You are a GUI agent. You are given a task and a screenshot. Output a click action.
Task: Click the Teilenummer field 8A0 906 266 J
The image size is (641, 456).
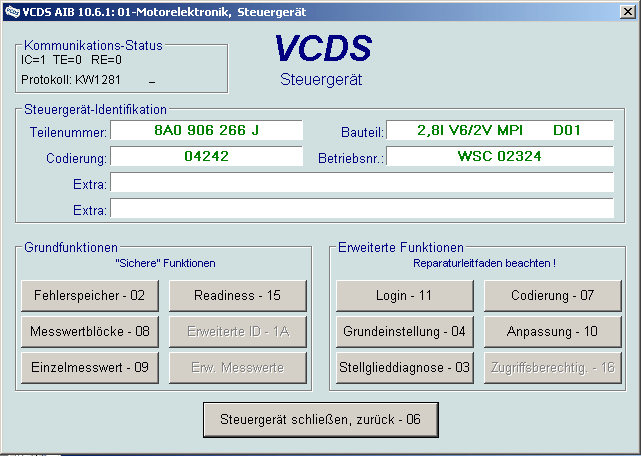click(x=206, y=130)
